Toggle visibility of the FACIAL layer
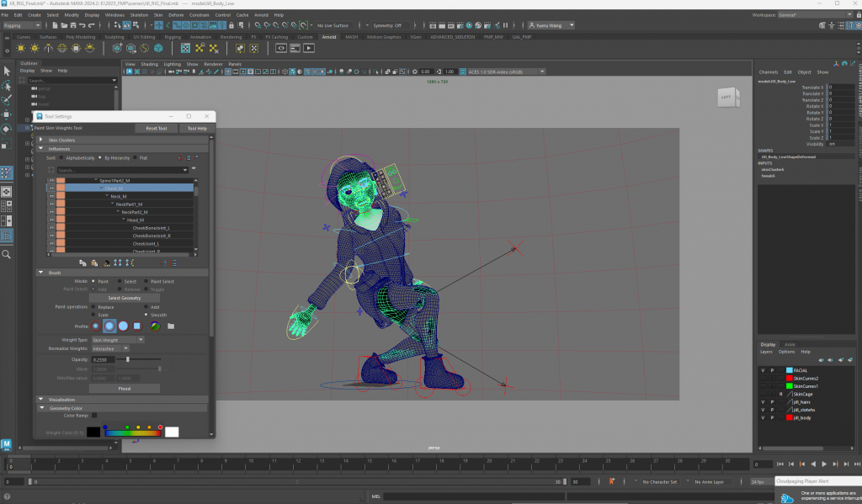 click(x=764, y=370)
